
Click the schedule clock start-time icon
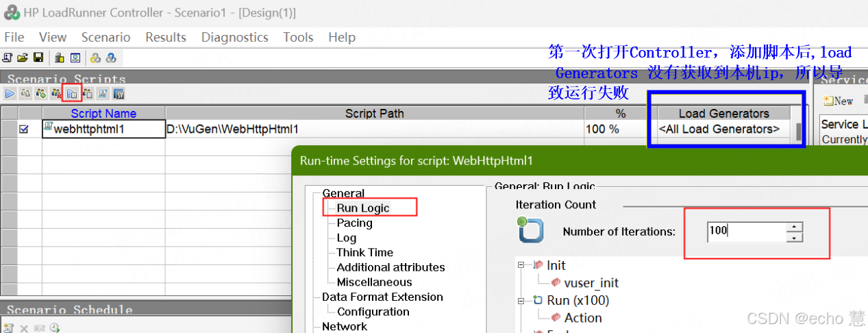[x=55, y=328]
